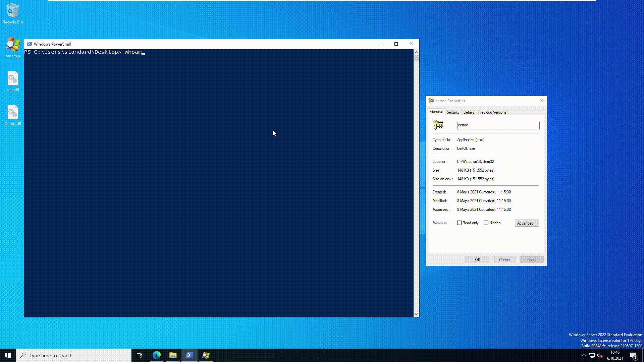The height and width of the screenshot is (362, 644).
Task: Click the Process Explorer taskbar icon
Action: [206, 355]
